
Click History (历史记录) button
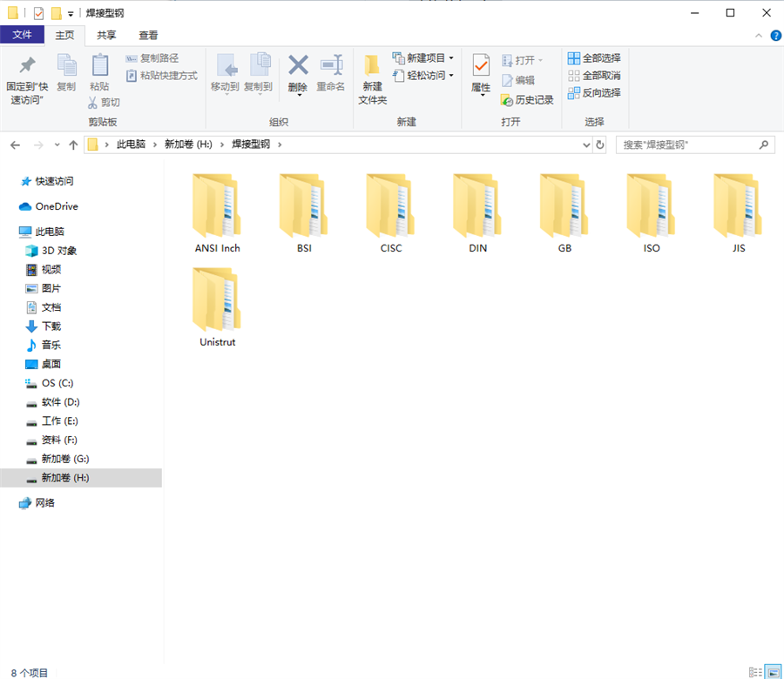(x=527, y=100)
